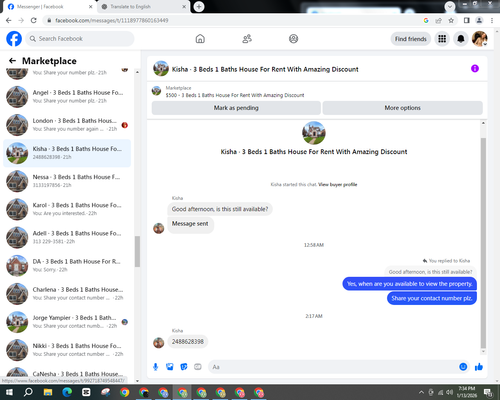Select the Kisha conversation row
Viewport: 500px width, 400px height.
(x=67, y=153)
